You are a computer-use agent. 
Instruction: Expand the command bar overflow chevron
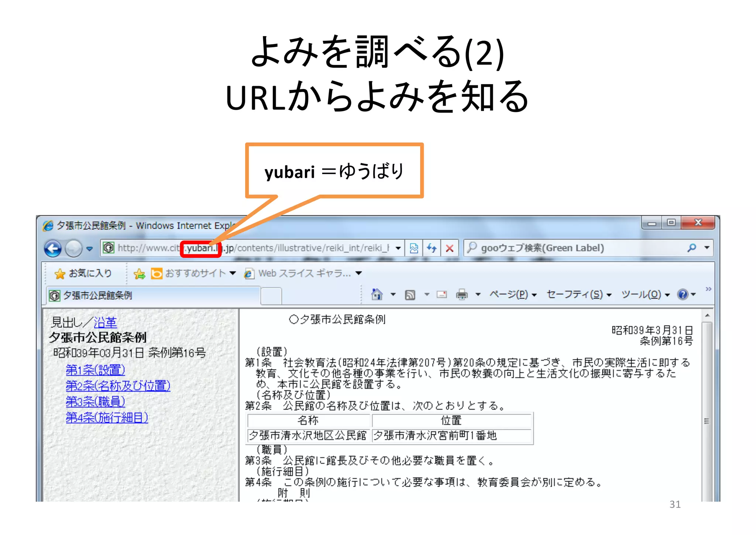708,289
